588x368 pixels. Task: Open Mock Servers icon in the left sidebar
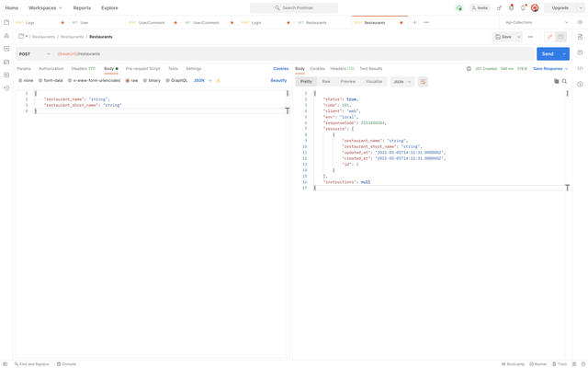[6, 62]
